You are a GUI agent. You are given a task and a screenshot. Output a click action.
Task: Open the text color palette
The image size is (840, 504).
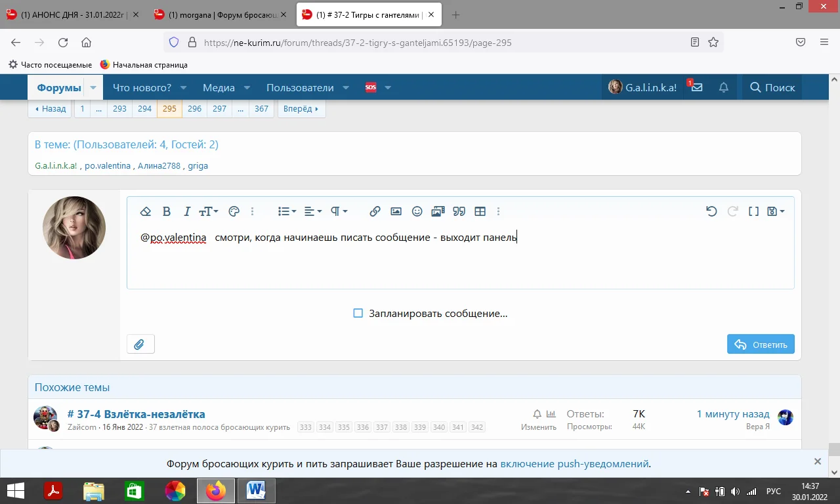[234, 211]
